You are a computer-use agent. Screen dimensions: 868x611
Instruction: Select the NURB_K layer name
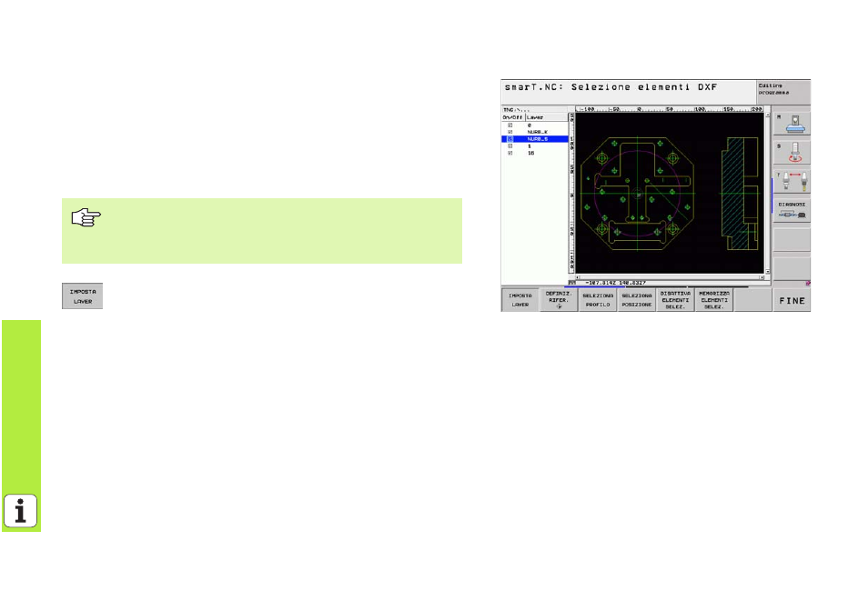tap(538, 132)
